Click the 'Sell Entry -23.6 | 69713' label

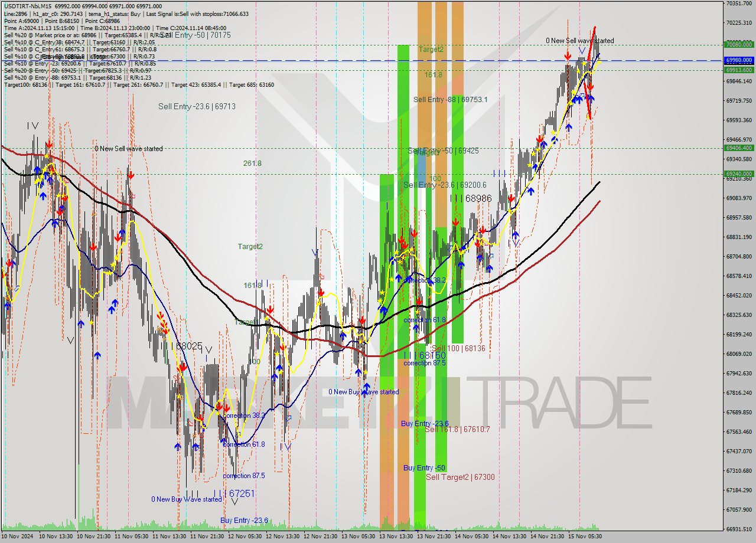point(197,106)
